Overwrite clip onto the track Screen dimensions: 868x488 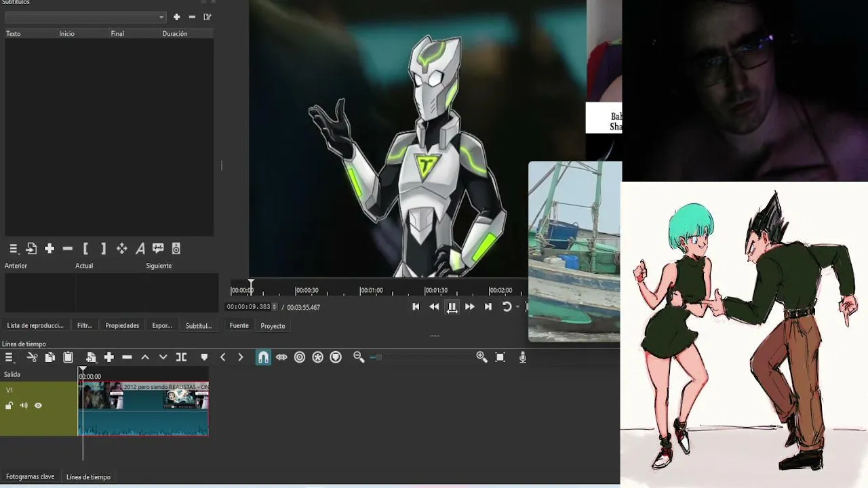pyautogui.click(x=163, y=357)
